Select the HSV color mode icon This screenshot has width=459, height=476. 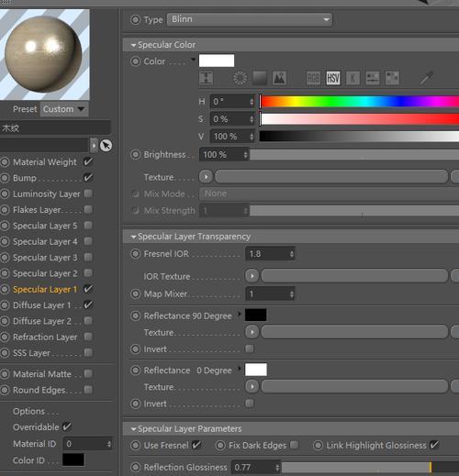333,78
